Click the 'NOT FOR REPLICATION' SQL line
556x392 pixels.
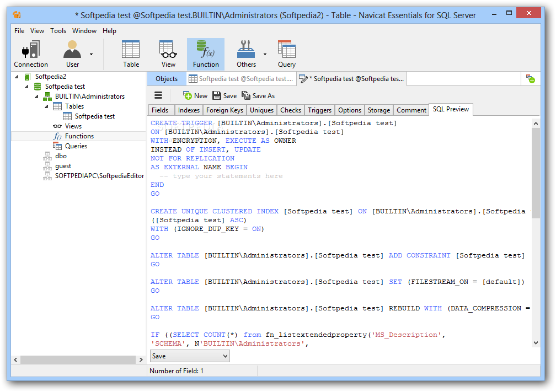point(192,158)
